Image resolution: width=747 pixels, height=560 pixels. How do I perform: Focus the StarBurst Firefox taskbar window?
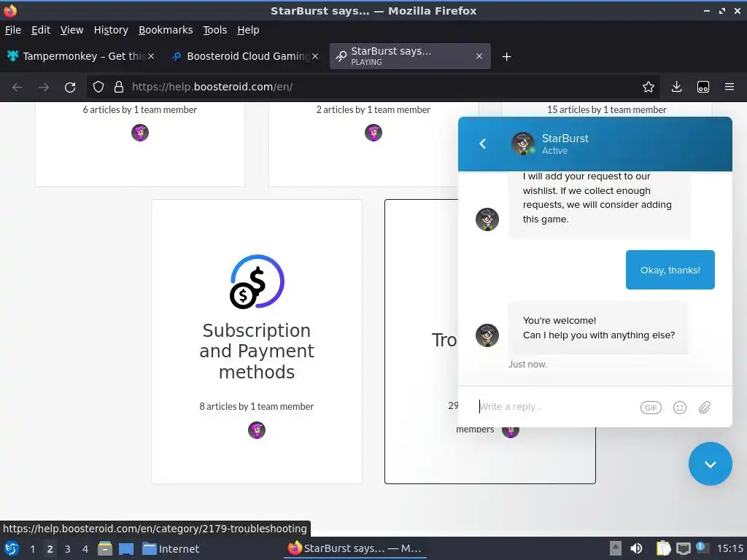pos(355,548)
